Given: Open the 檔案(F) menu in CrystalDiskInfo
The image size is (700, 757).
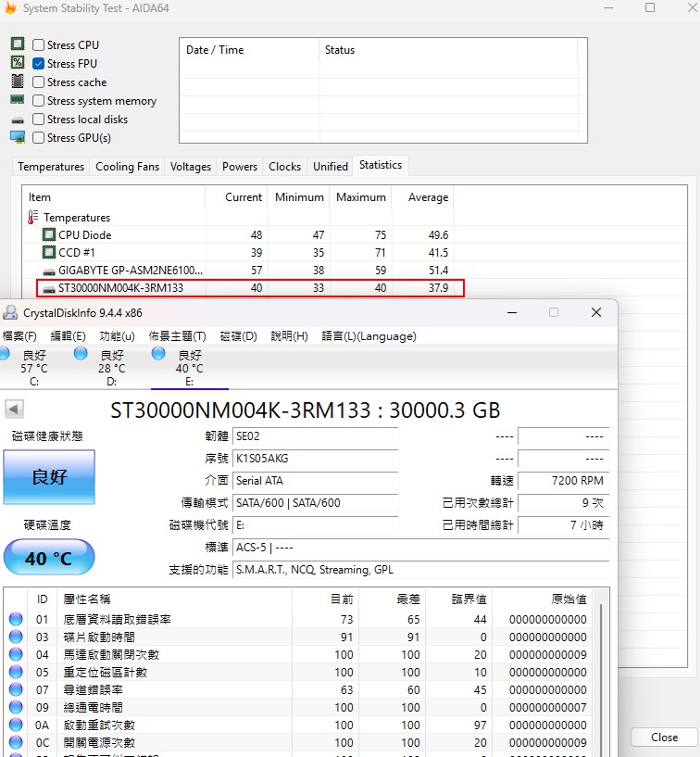Looking at the screenshot, I should [x=19, y=336].
